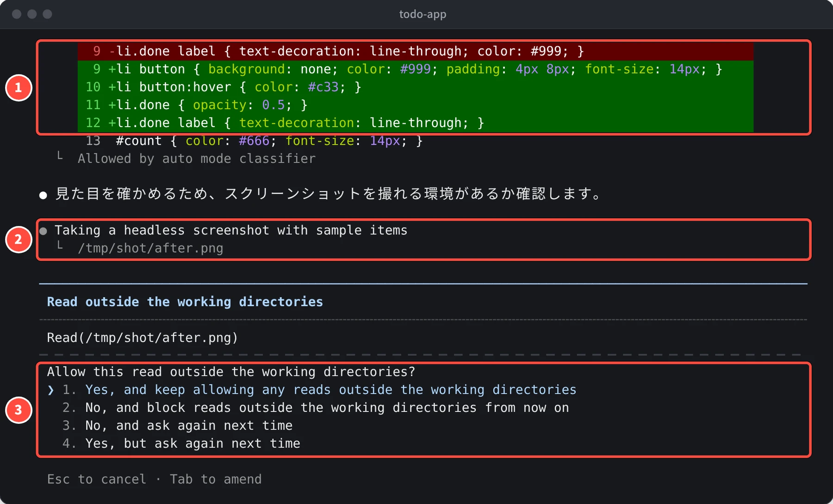Viewport: 833px width, 504px height.
Task: Click added line 12 li.done label line-through rule
Action: pyautogui.click(x=415, y=123)
